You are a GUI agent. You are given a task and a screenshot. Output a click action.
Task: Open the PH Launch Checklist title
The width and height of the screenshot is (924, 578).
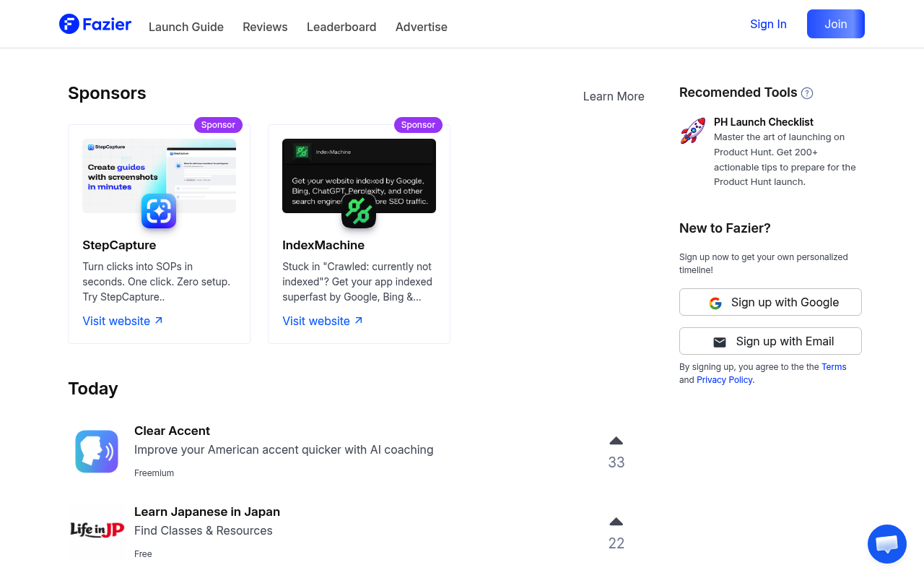[x=764, y=122]
